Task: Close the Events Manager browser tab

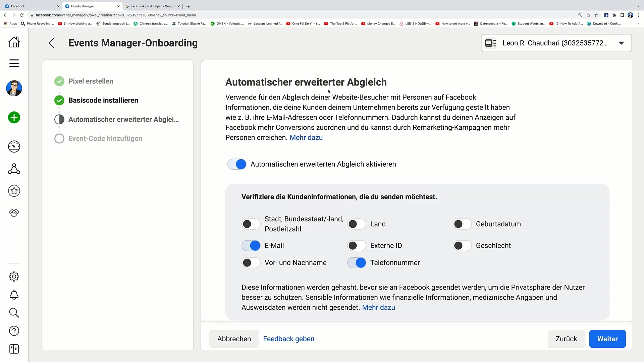Action: pyautogui.click(x=118, y=6)
